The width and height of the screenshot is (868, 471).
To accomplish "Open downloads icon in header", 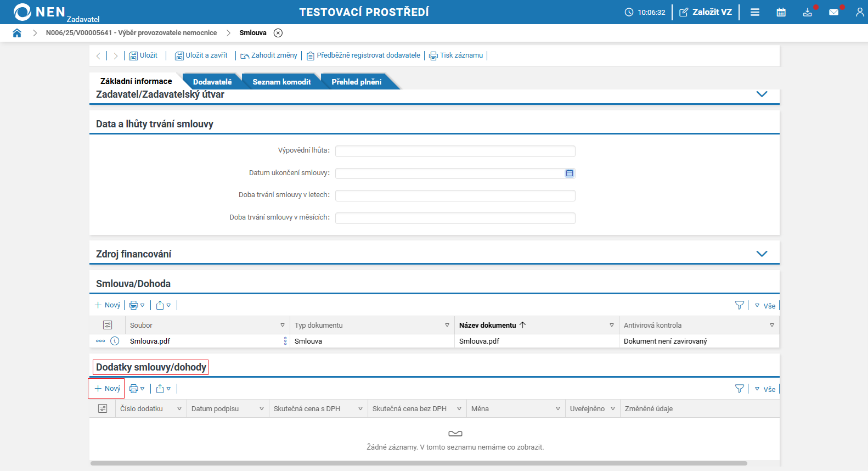I will tap(808, 12).
